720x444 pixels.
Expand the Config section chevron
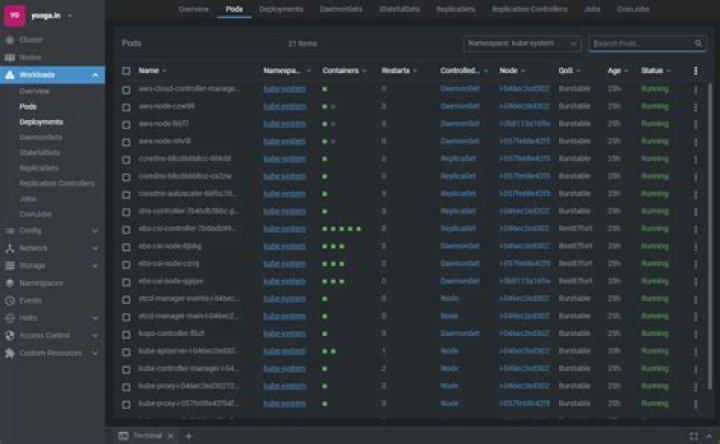95,230
